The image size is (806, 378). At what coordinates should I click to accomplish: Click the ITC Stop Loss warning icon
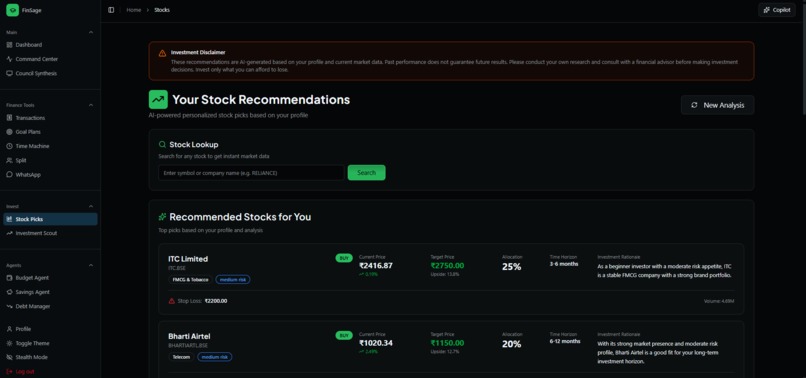pyautogui.click(x=172, y=301)
